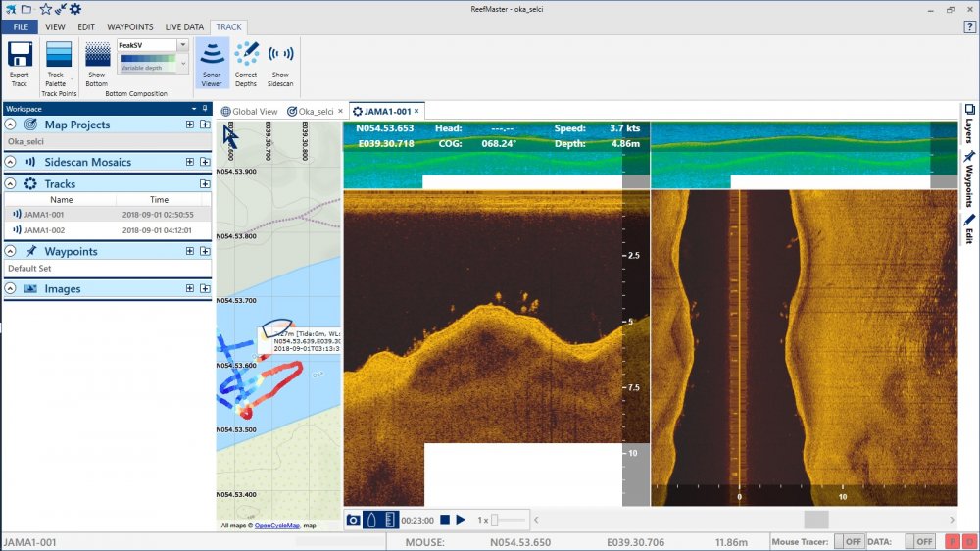The image size is (980, 551).
Task: Open the Track Palette tool
Action: click(x=59, y=63)
